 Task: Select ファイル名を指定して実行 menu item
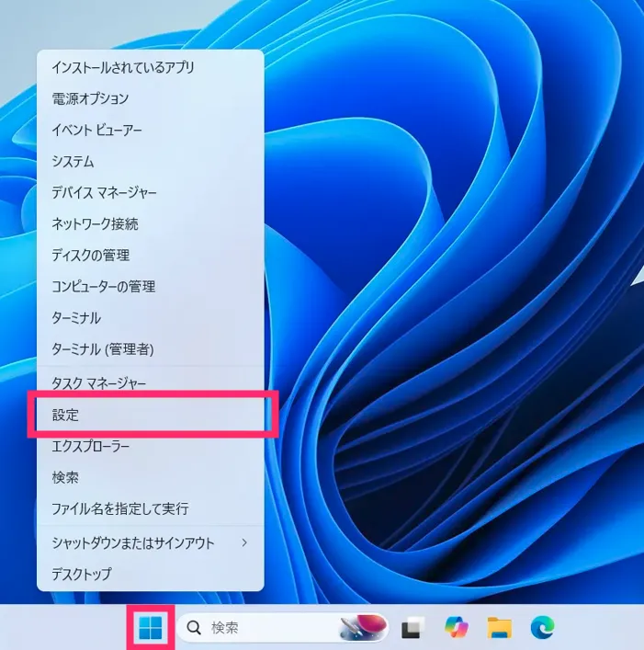coord(120,508)
